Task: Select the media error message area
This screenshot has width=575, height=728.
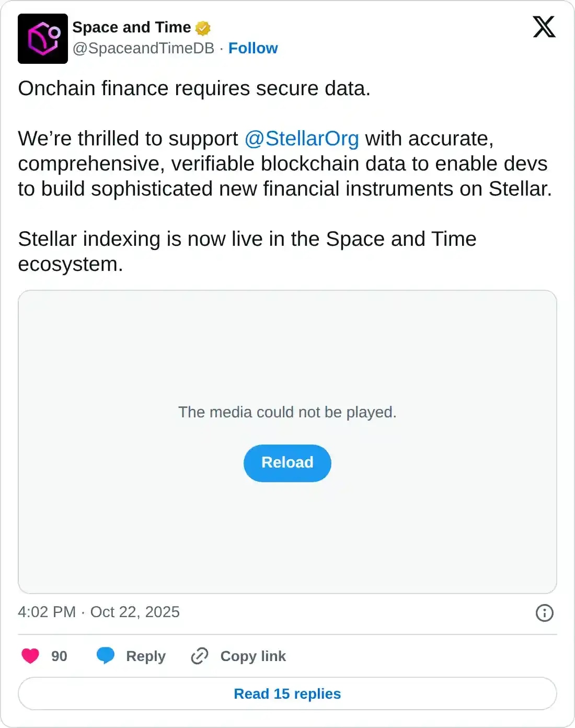Action: [287, 412]
